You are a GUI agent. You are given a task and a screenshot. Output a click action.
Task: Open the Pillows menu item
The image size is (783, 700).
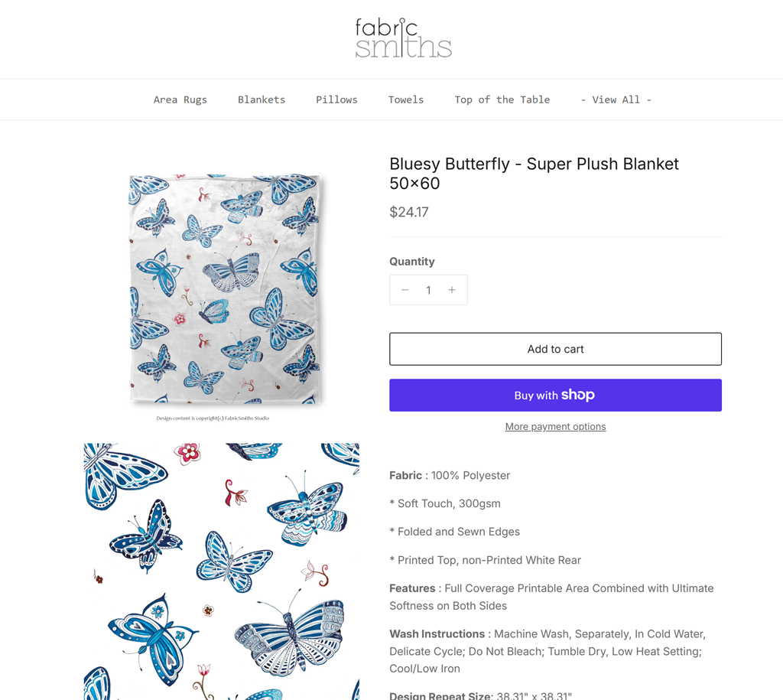point(336,99)
